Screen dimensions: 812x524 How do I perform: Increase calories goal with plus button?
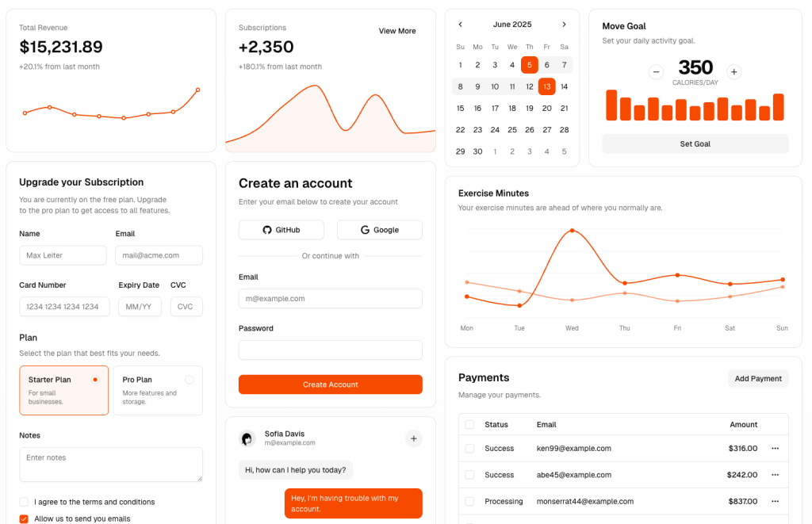pyautogui.click(x=734, y=72)
